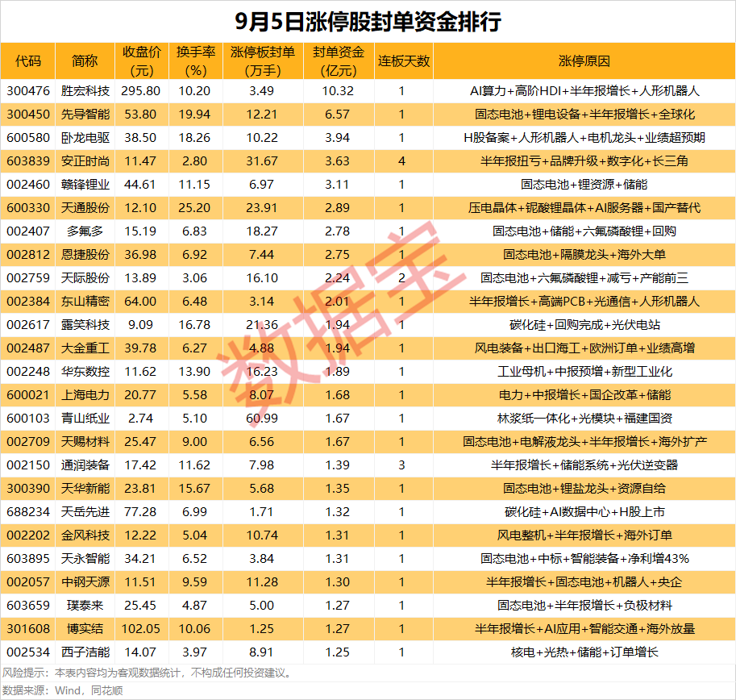Select stock name 恩捷股份

85,255
